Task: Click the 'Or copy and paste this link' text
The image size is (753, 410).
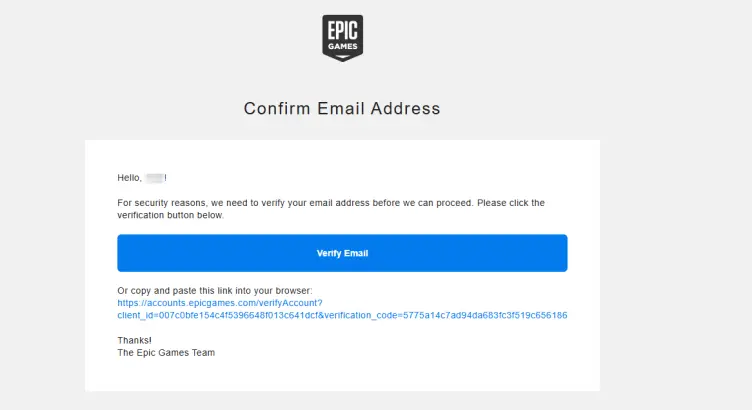Action: 215,290
